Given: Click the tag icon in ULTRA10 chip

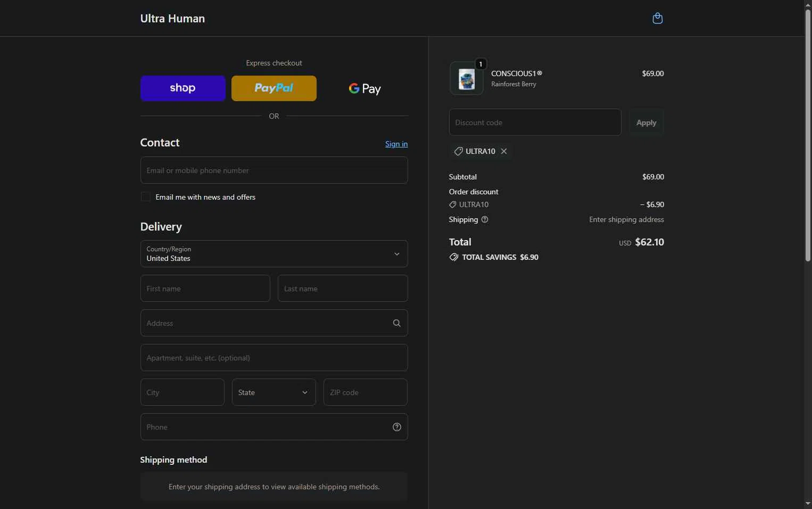Looking at the screenshot, I should click(458, 151).
